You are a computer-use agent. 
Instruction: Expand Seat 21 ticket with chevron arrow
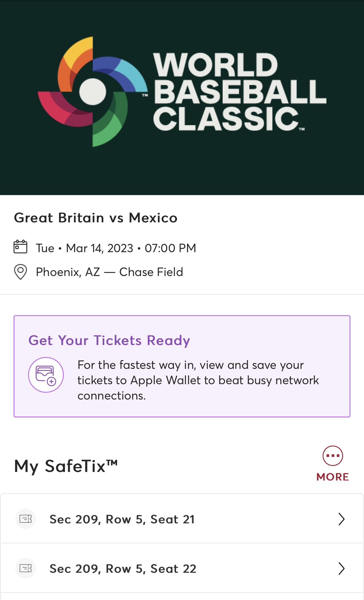click(x=342, y=519)
